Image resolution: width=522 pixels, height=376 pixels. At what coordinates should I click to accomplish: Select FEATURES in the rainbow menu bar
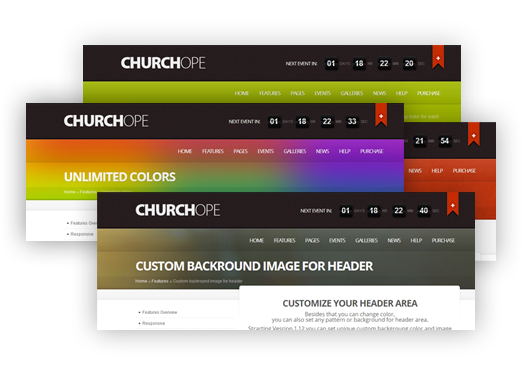coord(213,151)
